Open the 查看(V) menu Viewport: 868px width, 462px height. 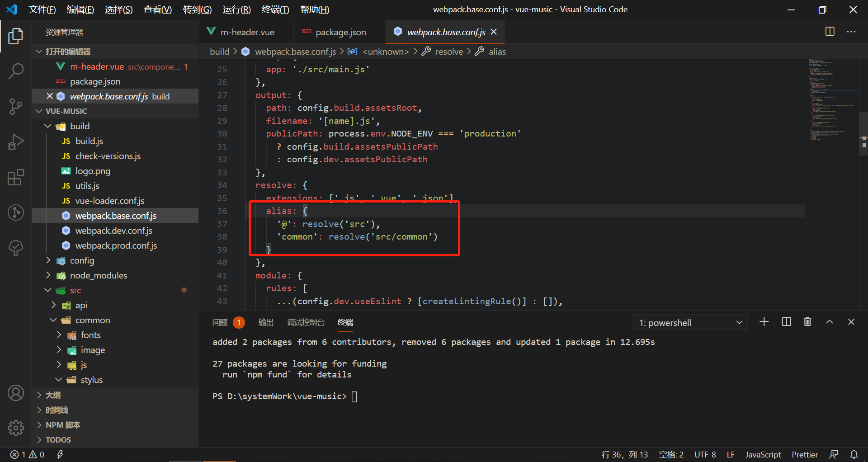click(x=158, y=9)
